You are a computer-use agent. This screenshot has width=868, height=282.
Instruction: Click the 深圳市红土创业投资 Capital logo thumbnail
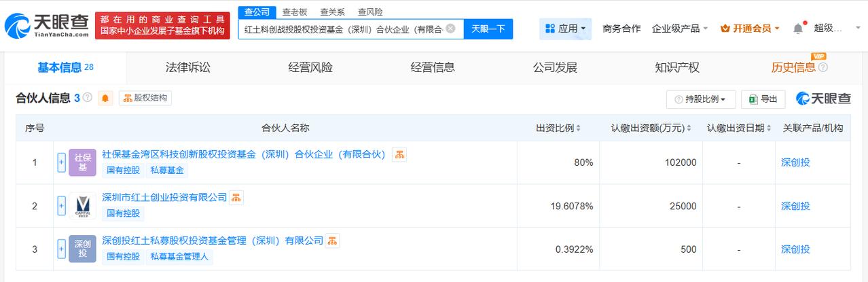tap(83, 206)
